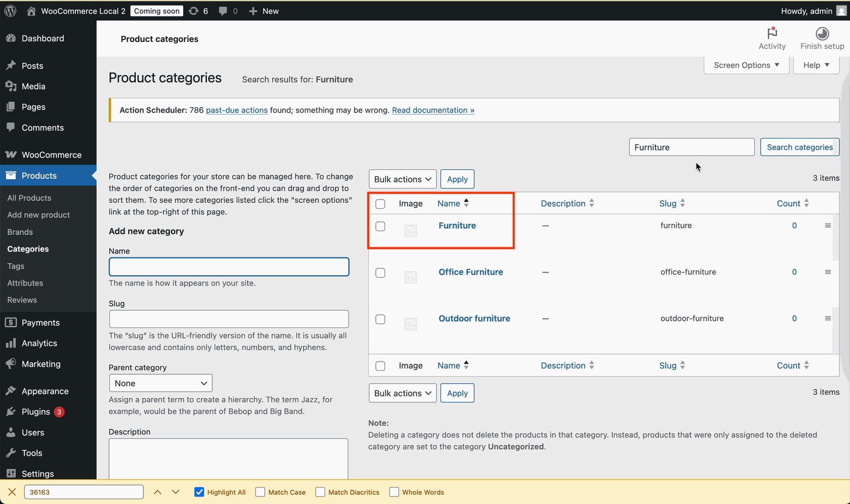Screen dimensions: 850x504
Task: Open the WordPress logo menu
Action: pos(11,11)
